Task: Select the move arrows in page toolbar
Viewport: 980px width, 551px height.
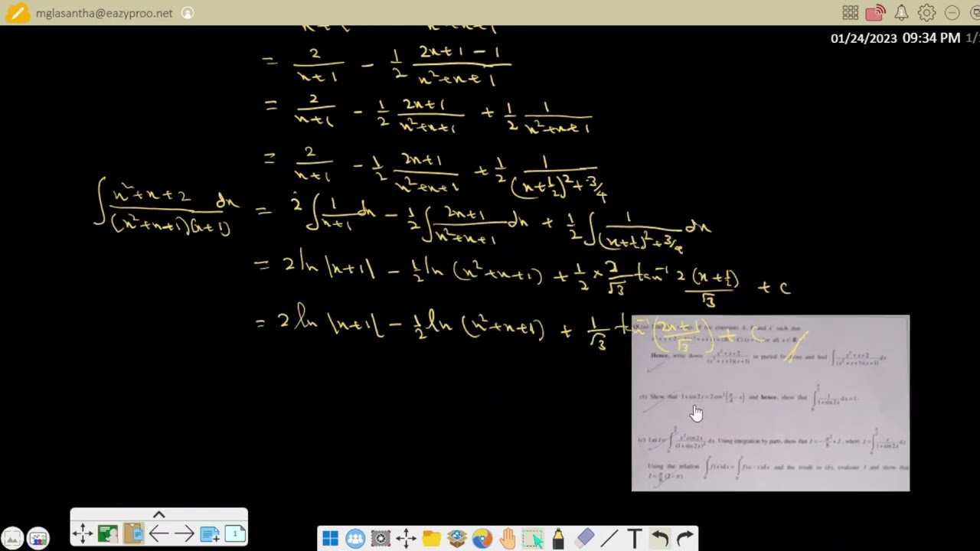Action: (83, 533)
